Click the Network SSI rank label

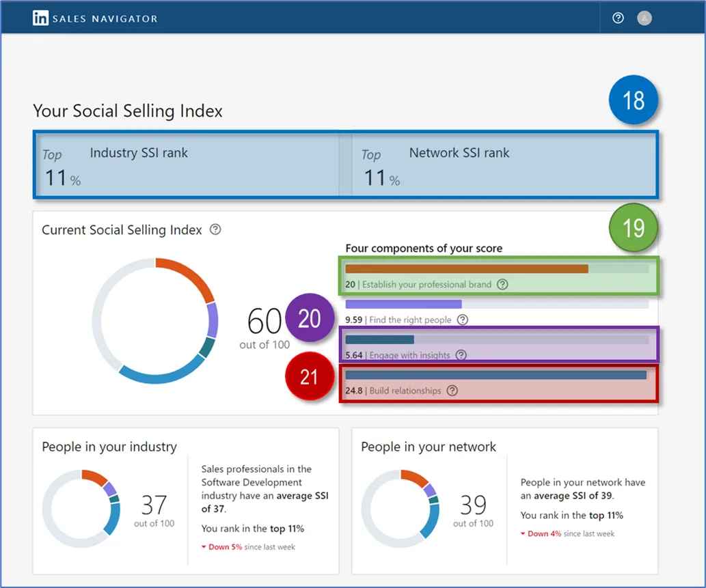click(x=459, y=153)
